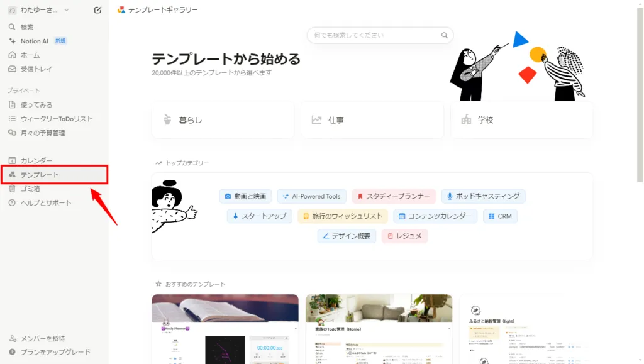This screenshot has height=364, width=644.
Task: Open the 家族のTodo管理 template thumbnail
Action: (x=379, y=329)
